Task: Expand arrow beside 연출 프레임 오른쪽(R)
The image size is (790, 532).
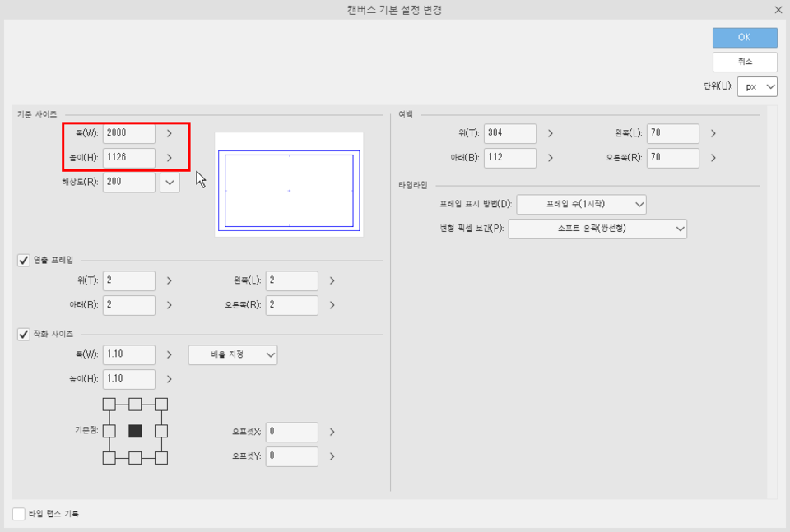Action: coord(332,305)
